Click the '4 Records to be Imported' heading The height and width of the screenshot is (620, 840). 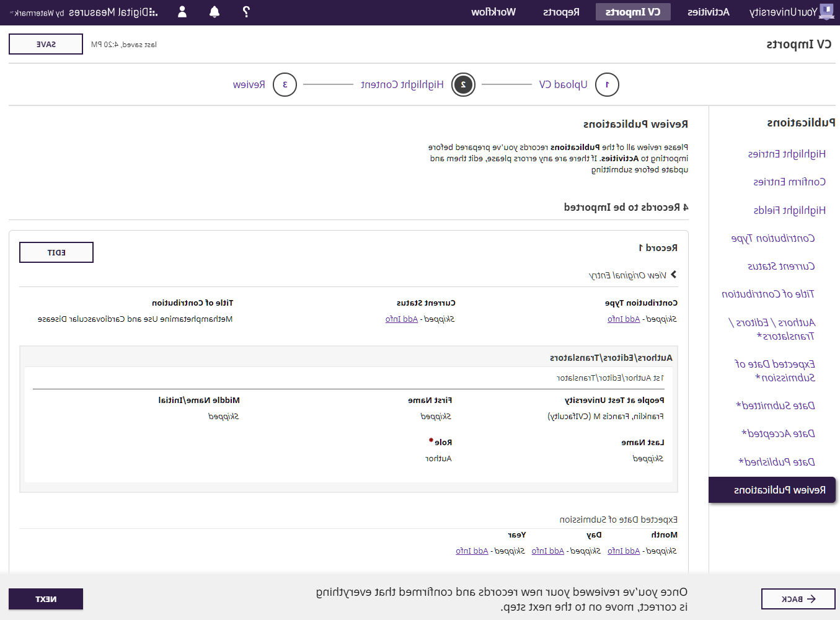coord(626,206)
